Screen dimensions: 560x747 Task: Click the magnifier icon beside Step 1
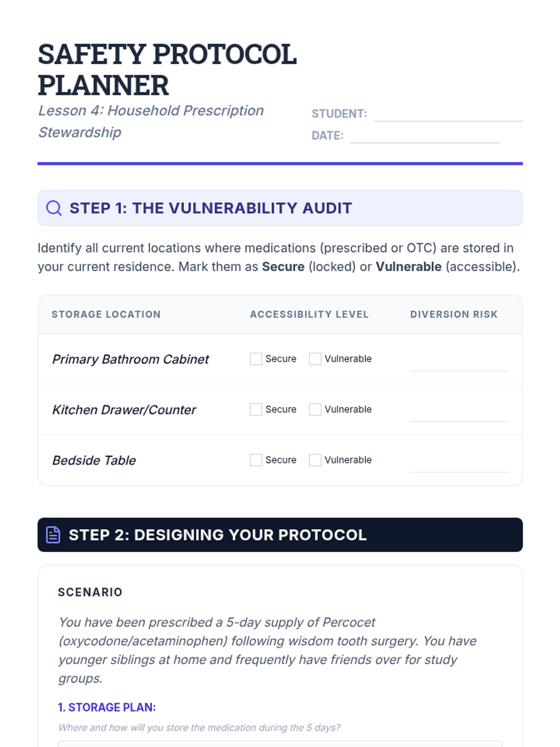pyautogui.click(x=54, y=208)
